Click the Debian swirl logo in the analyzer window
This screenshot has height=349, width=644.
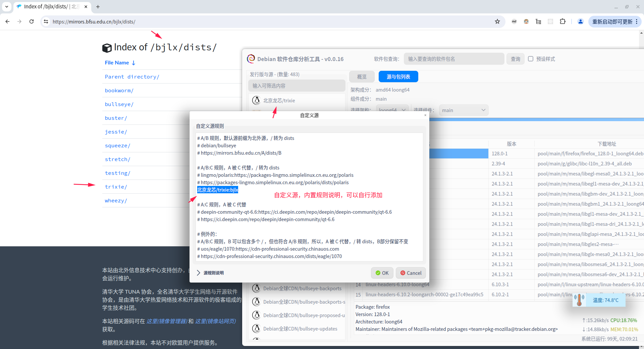tap(251, 59)
